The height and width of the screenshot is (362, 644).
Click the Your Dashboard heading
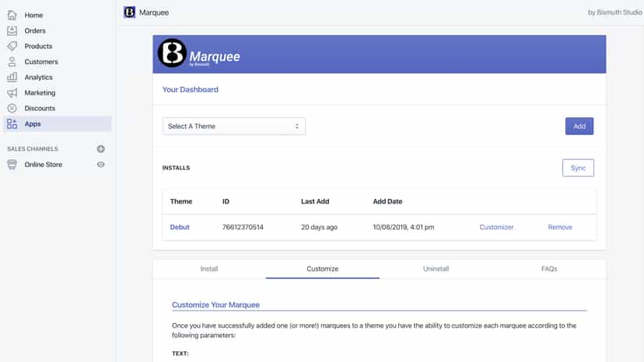(190, 89)
